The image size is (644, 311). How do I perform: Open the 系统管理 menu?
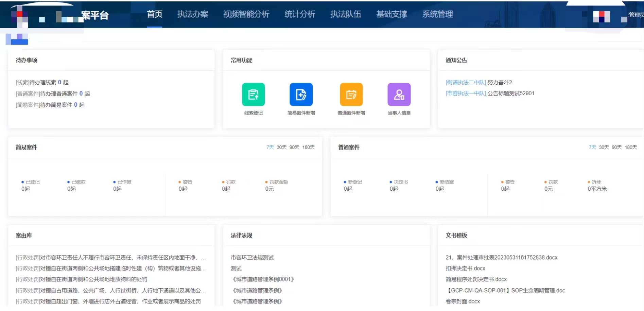[437, 14]
